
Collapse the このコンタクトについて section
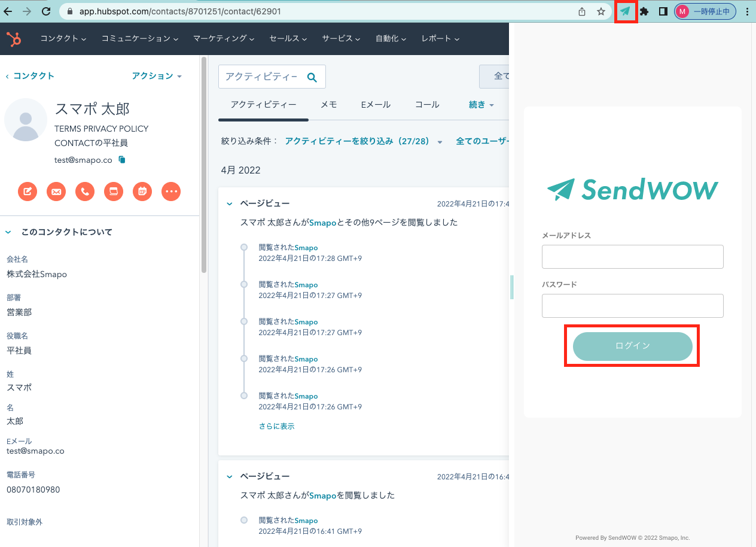[8, 232]
